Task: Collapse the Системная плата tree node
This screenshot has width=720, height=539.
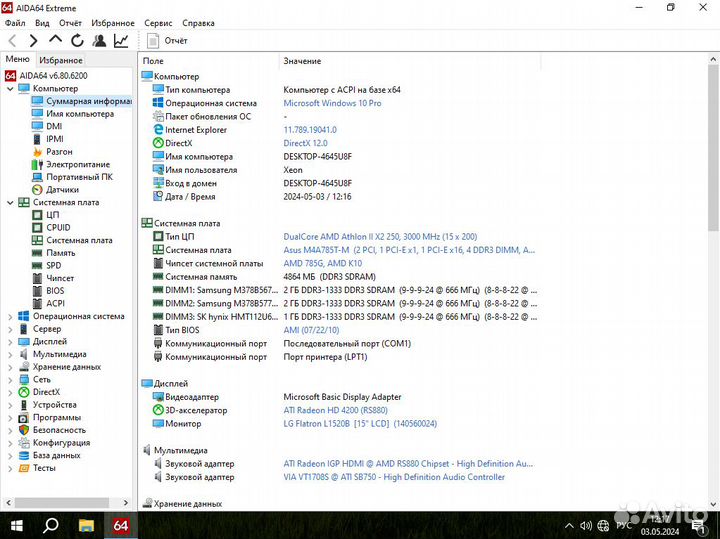Action: coord(10,202)
